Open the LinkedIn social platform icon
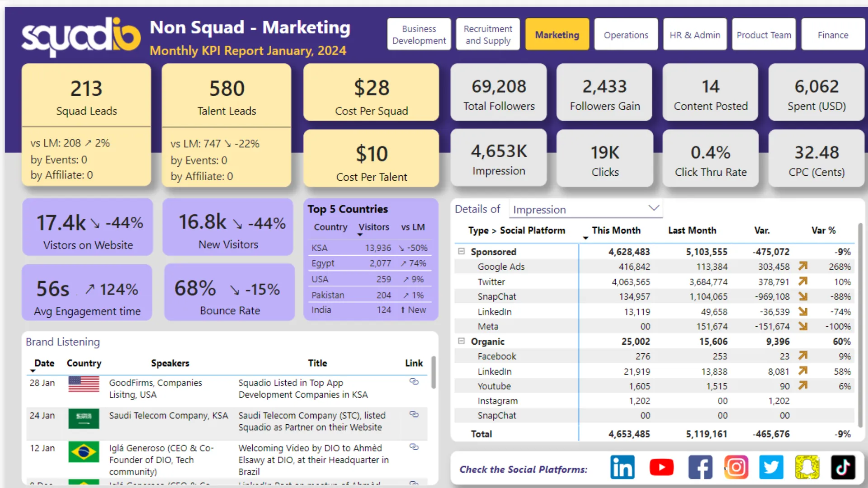 (623, 467)
